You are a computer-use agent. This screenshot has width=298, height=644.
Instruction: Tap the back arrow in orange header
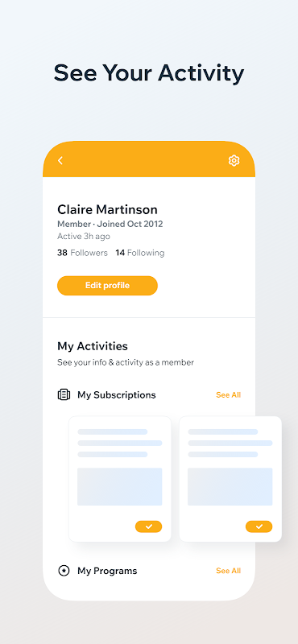[x=60, y=160]
